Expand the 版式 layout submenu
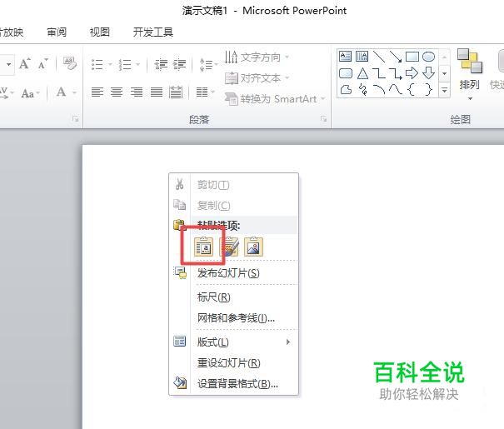This screenshot has height=429, width=504. click(234, 342)
